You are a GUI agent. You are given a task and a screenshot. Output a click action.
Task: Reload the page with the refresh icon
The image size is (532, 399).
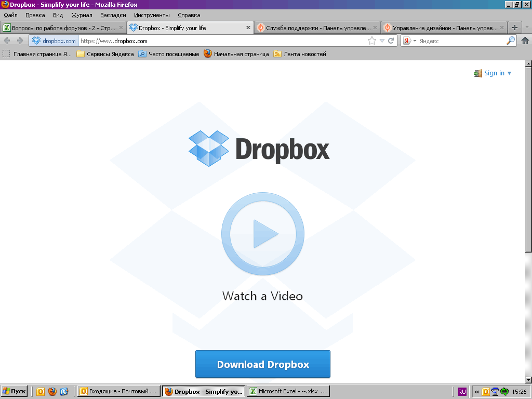(x=391, y=41)
